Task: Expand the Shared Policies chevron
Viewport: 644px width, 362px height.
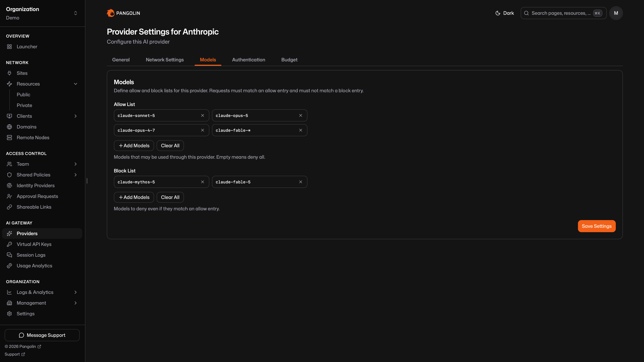Action: 75,175
